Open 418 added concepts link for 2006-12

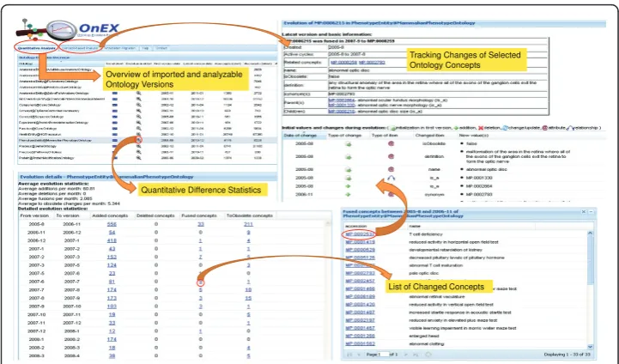(x=112, y=240)
